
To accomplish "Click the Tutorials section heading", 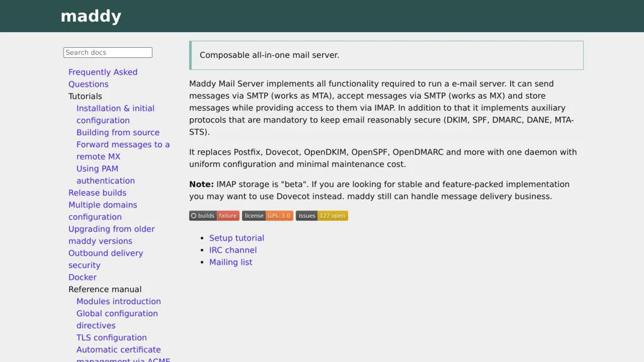I will (x=85, y=96).
